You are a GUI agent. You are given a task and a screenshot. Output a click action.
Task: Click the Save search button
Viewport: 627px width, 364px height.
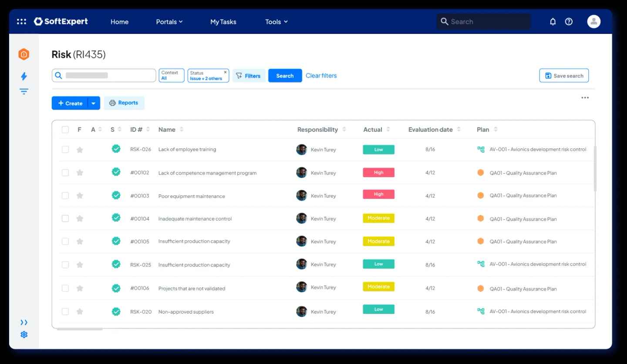coord(564,76)
